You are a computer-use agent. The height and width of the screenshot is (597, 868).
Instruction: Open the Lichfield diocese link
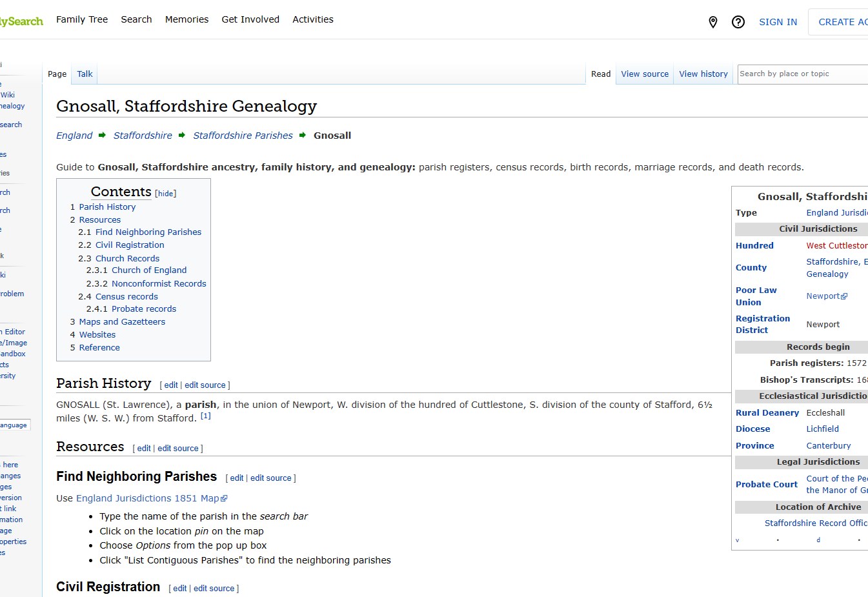822,429
